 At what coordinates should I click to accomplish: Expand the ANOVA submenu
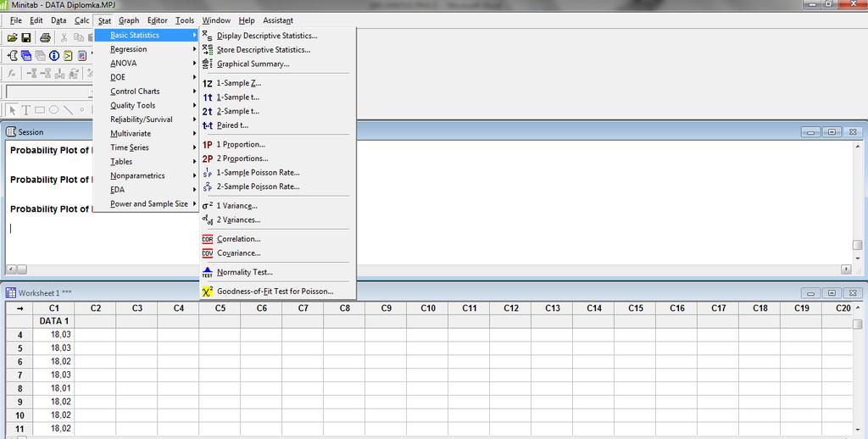(x=146, y=63)
